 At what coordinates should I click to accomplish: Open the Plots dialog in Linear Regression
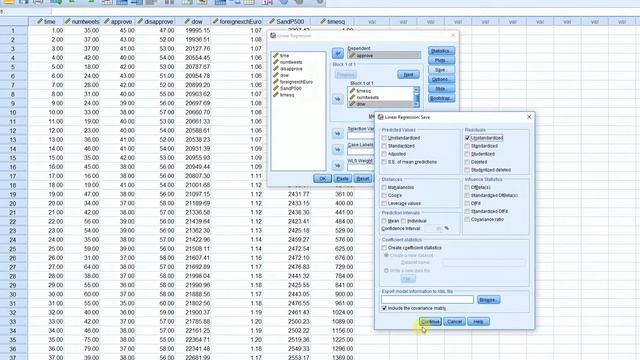[441, 60]
